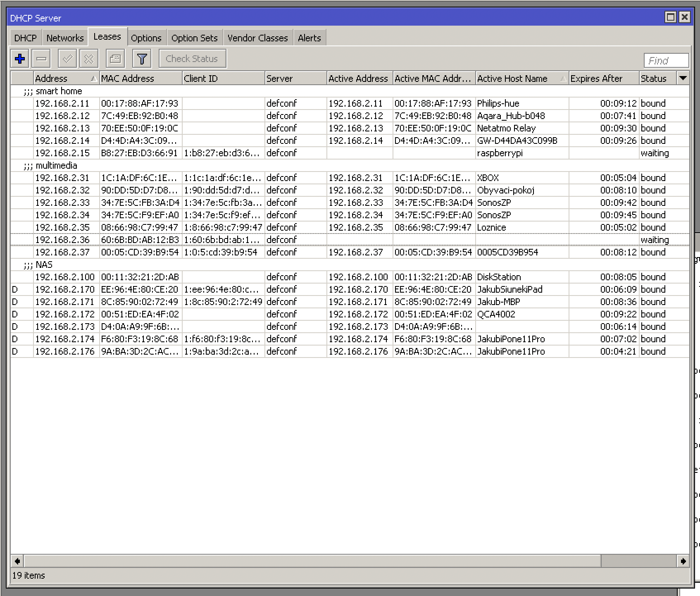This screenshot has height=596, width=700.
Task: Click expiry time 00:09:12
Action: [618, 103]
